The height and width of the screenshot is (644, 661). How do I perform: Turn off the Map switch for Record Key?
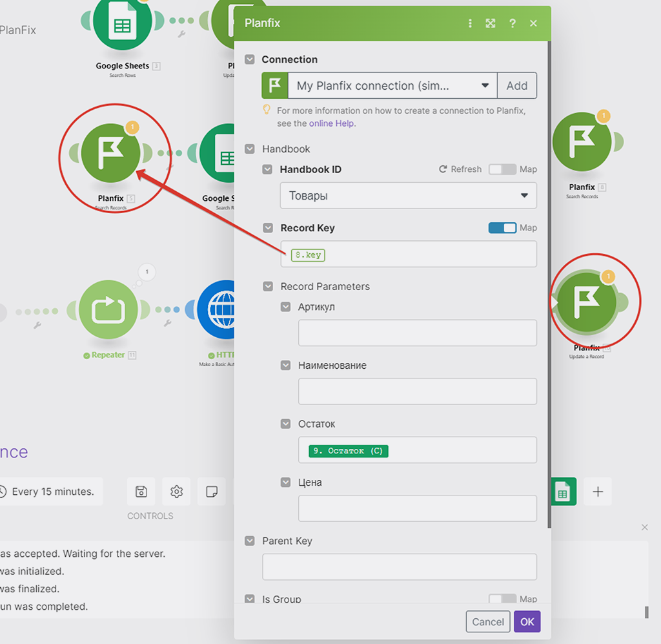coord(502,228)
